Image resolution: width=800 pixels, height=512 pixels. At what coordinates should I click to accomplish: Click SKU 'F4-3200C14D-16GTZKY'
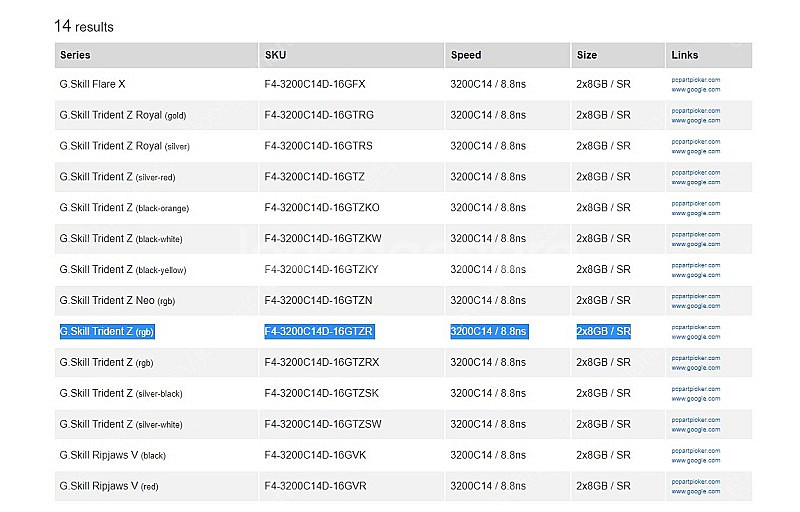click(x=321, y=270)
